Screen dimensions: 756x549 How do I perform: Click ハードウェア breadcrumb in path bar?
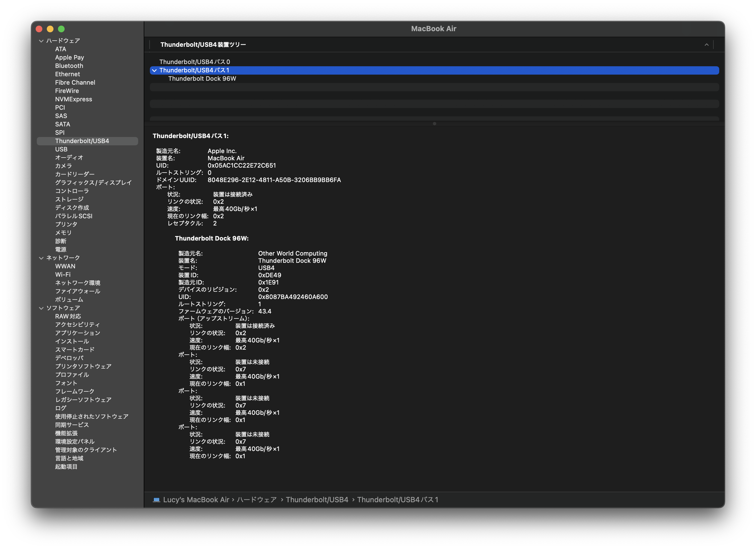coord(257,500)
